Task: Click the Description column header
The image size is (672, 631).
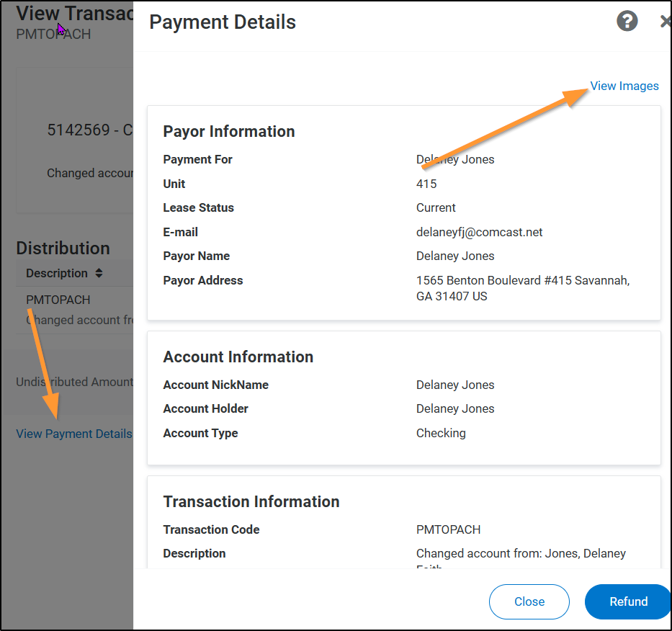Action: (x=57, y=274)
